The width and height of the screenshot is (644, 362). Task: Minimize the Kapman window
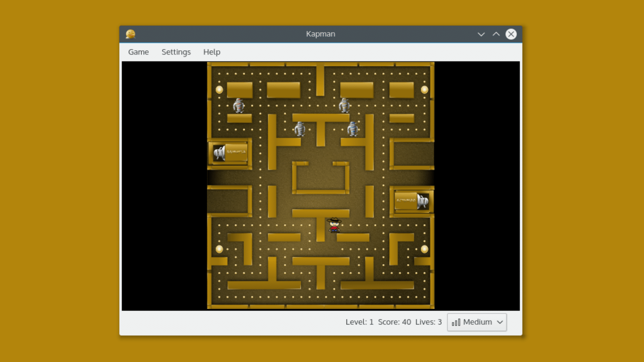[481, 34]
